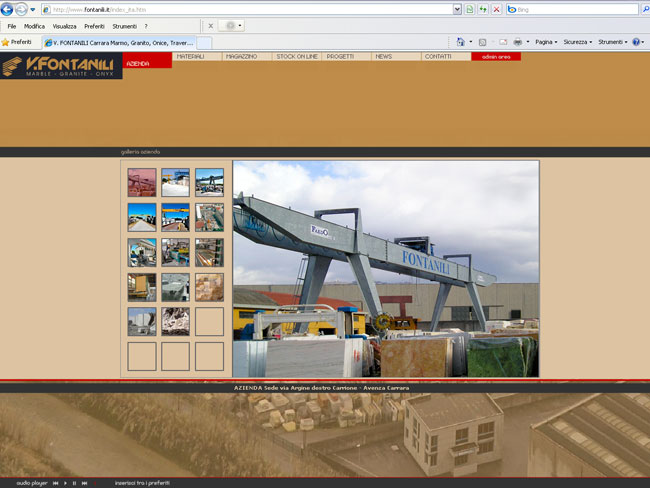Select the third thumbnail in first gallery row
Image resolution: width=650 pixels, height=488 pixels.
(x=209, y=182)
